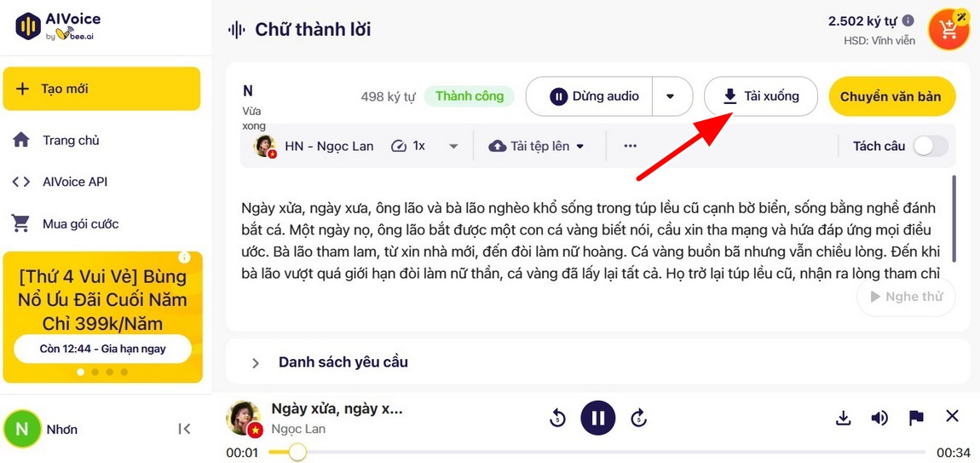The image size is (980, 463).
Task: Click the player track title Ngày xửa, ngày x...
Action: click(337, 409)
